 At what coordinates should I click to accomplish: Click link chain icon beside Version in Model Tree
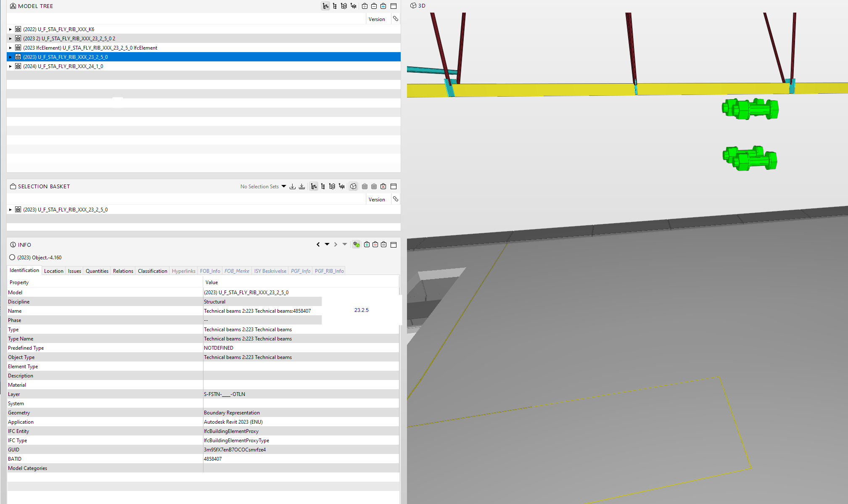396,19
